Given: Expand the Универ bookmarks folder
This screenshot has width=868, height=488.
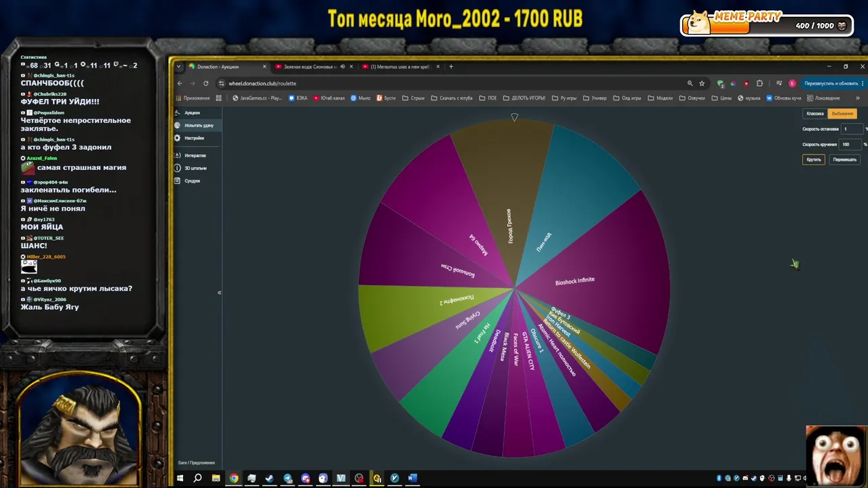Looking at the screenshot, I should point(595,98).
